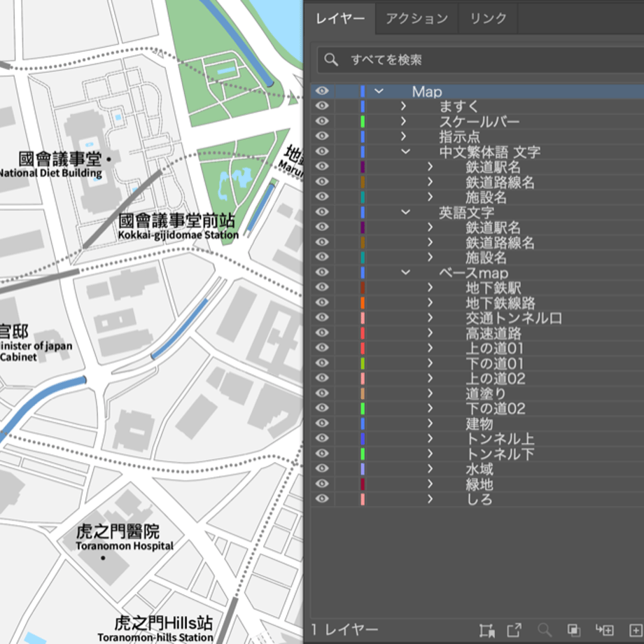Viewport: 644px width, 644px height.
Task: Click the yellow-green color bar of 下の道01
Action: point(363,363)
